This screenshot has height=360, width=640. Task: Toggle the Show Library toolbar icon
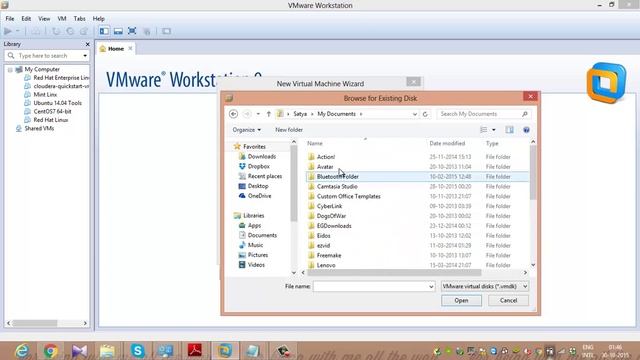tap(104, 31)
